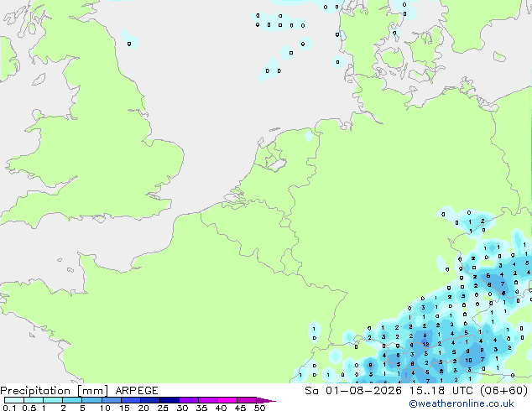Click the above-50 mm legend arrow tip
This screenshot has height=411, width=532.
266,400
